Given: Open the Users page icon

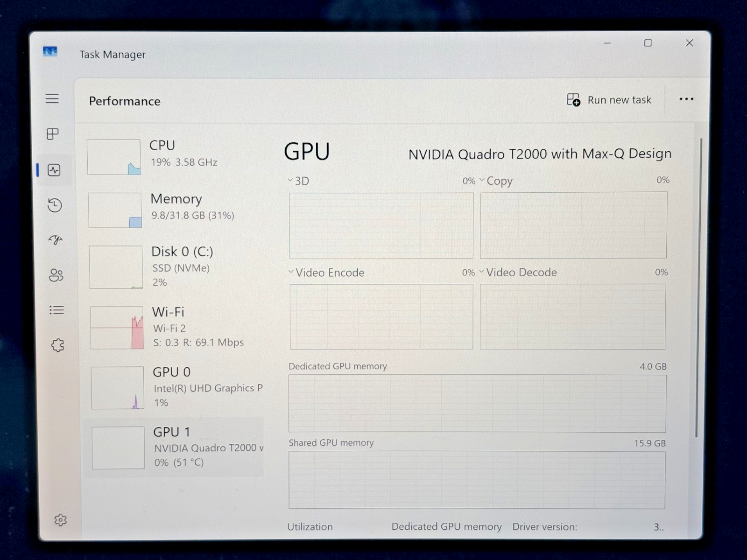Looking at the screenshot, I should 56,275.
